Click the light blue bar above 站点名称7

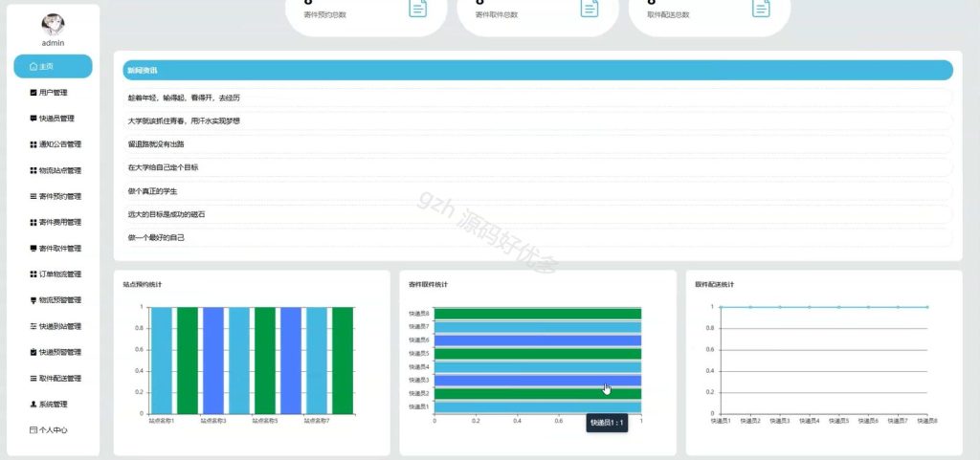click(317, 361)
